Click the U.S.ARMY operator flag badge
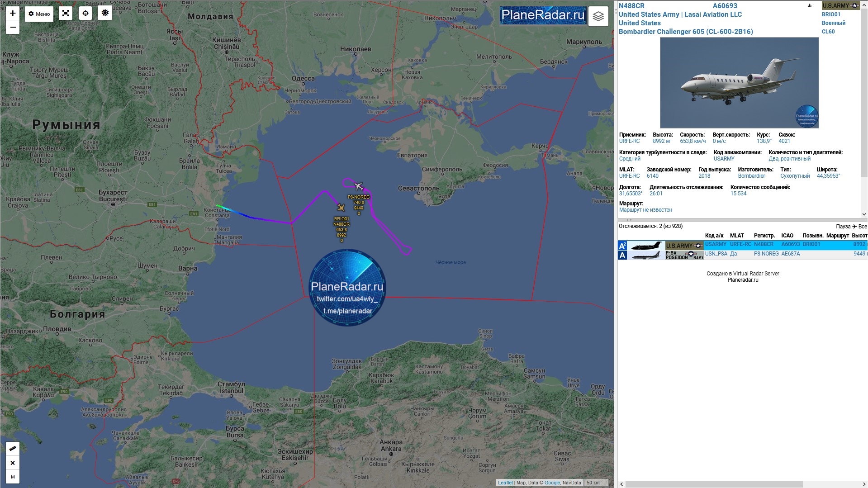 point(840,5)
